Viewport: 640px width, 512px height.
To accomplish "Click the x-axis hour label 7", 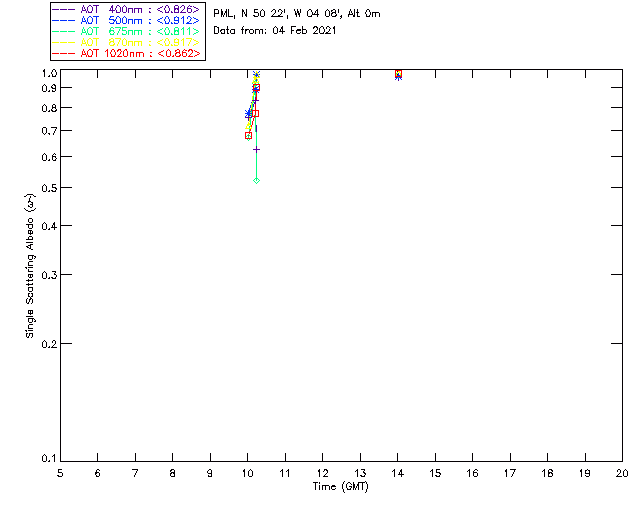I will click(135, 473).
